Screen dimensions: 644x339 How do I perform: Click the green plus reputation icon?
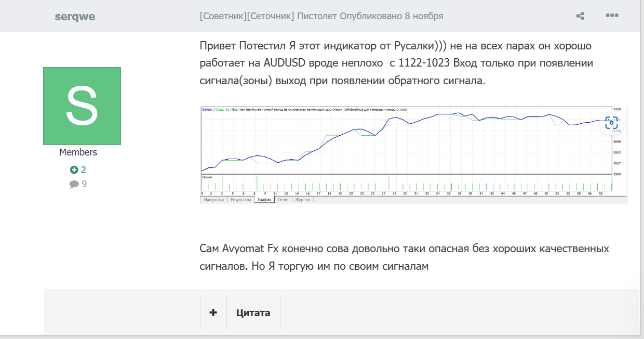[x=74, y=170]
